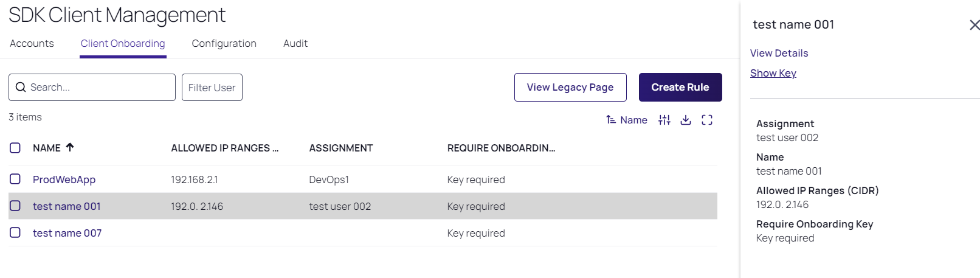This screenshot has width=980, height=278.
Task: Toggle the select-all header checkbox
Action: pos(15,148)
